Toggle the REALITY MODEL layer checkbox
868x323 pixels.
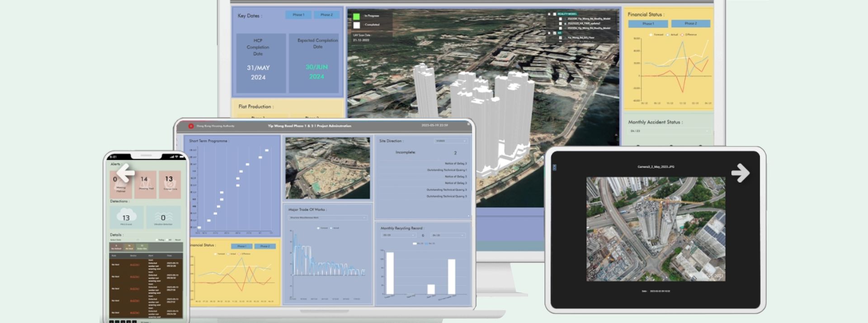555,14
